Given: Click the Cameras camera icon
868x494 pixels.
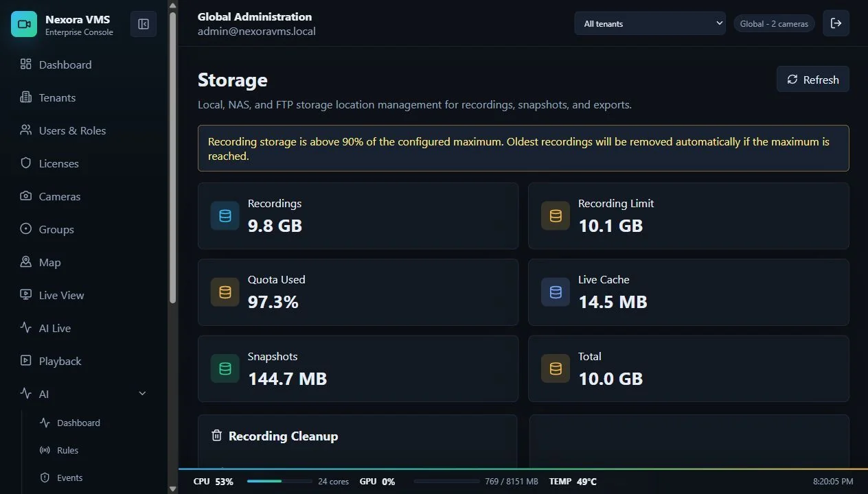Looking at the screenshot, I should point(26,196).
